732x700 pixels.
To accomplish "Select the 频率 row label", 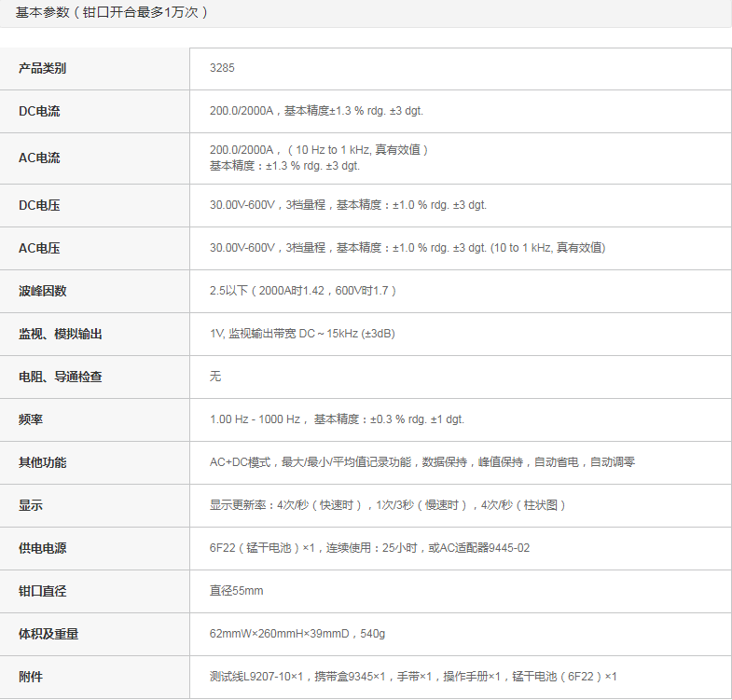I will coord(31,420).
